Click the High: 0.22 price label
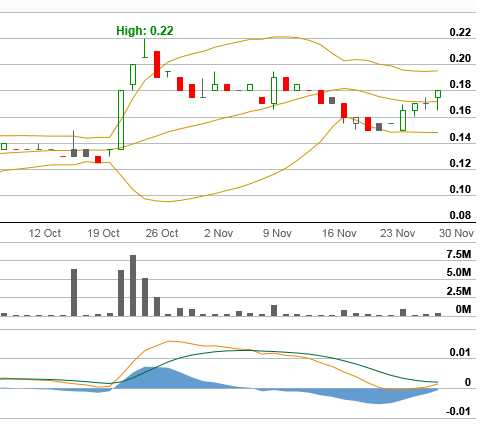496x424 pixels. coord(145,31)
